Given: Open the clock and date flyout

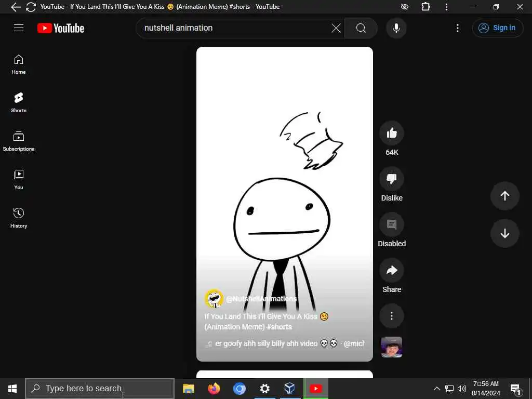Looking at the screenshot, I should pos(486,389).
